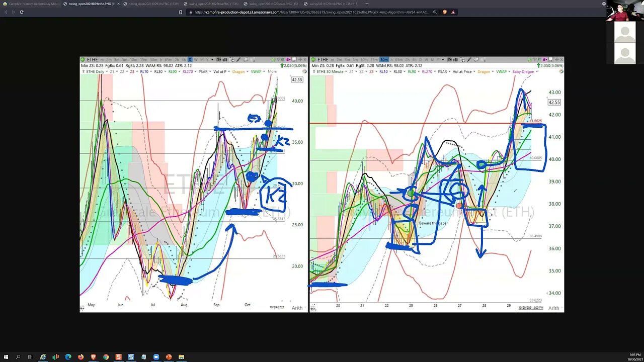The image size is (644, 362).
Task: Select the drawing pencil tool in right chart
Action: click(469, 59)
